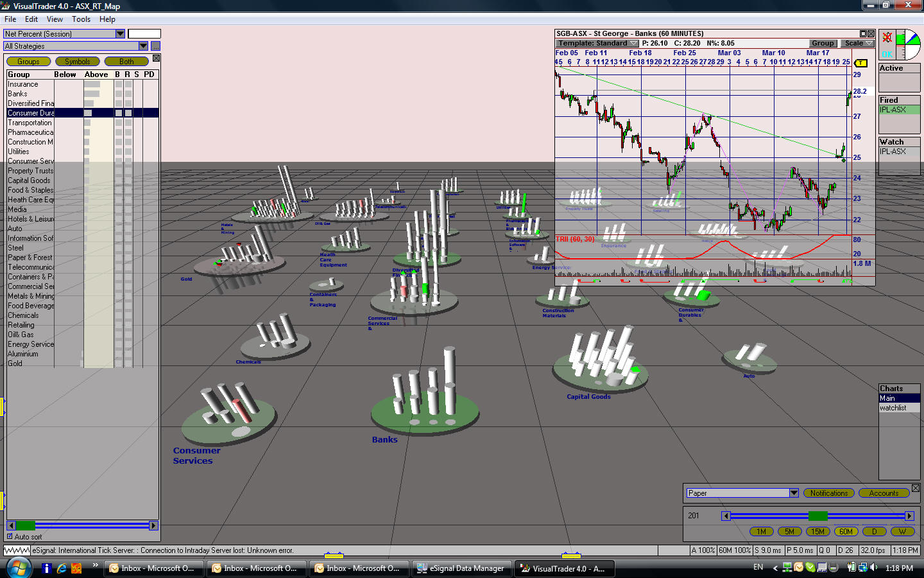Click the empty field beside Net Percent
The height and width of the screenshot is (578, 924).
[x=144, y=33]
